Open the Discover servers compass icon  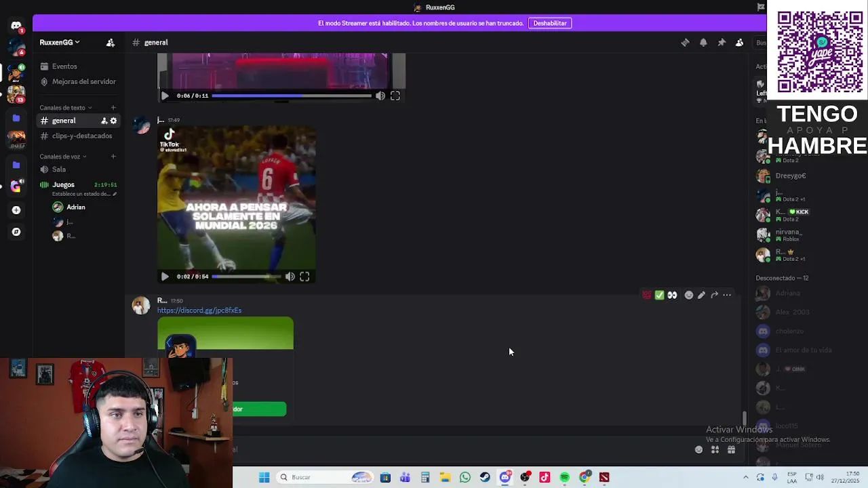click(x=16, y=232)
